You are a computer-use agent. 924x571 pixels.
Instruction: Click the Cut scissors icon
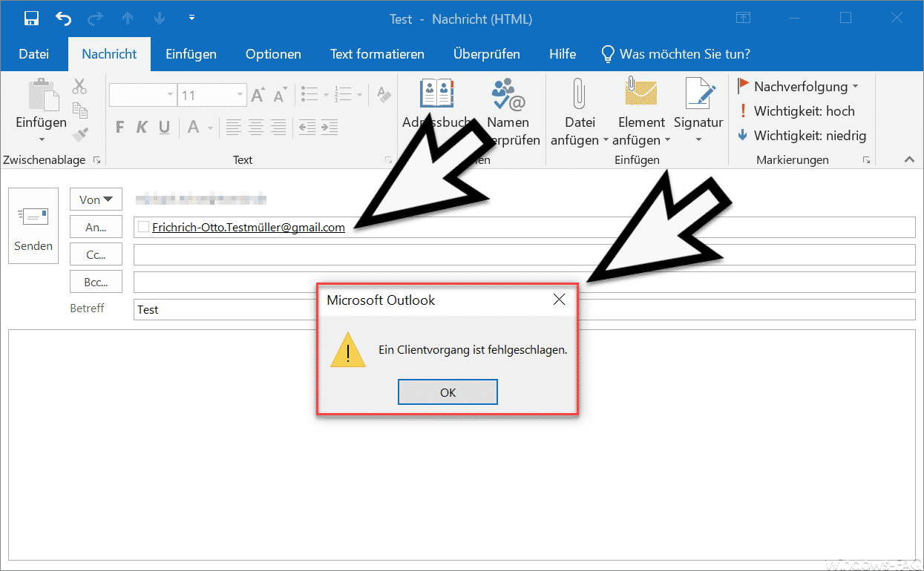[79, 87]
